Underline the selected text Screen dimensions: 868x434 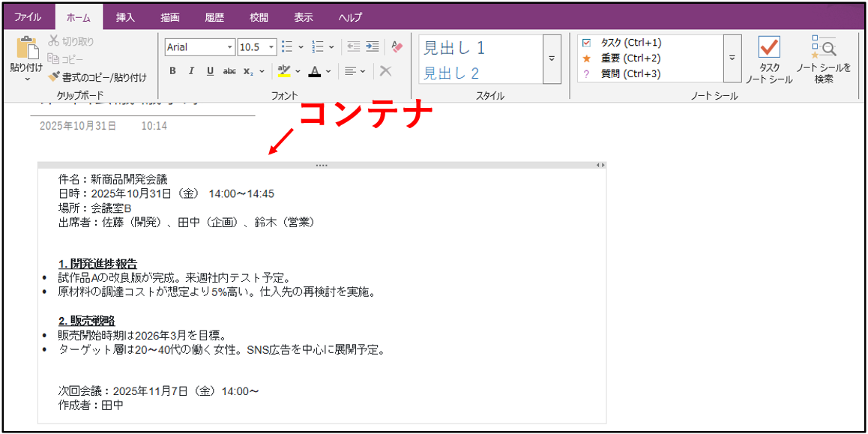pos(209,71)
